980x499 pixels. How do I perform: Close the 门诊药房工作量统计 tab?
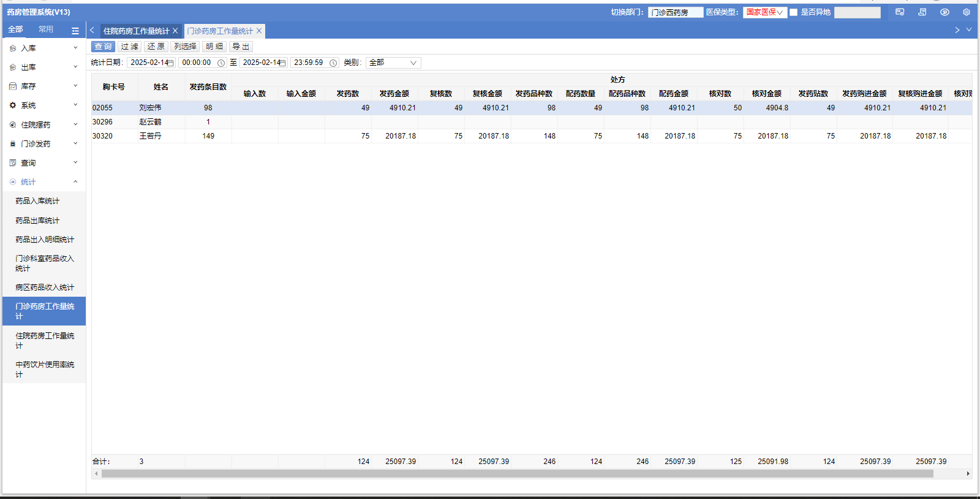click(x=259, y=31)
